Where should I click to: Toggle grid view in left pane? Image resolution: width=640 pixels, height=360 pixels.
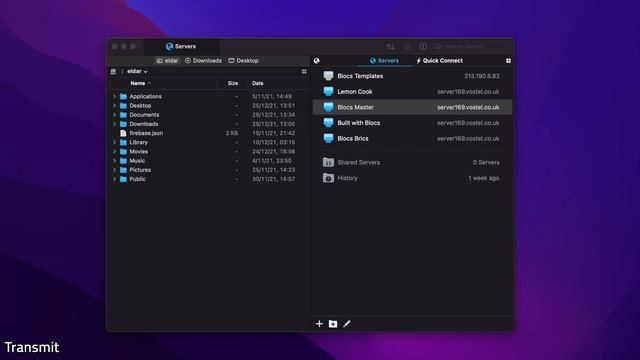click(304, 71)
